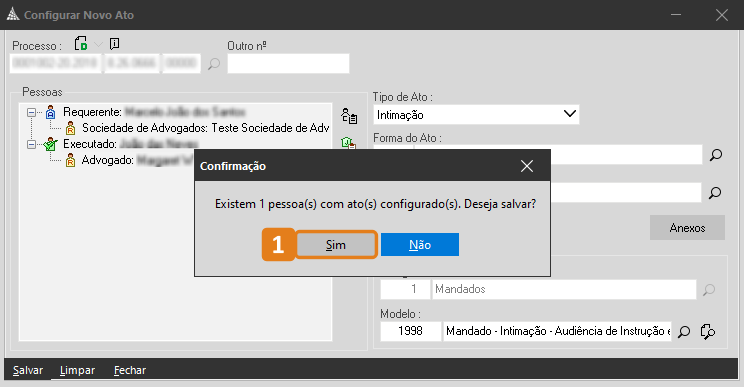Click the process number first field
This screenshot has width=744, height=387.
coord(56,64)
